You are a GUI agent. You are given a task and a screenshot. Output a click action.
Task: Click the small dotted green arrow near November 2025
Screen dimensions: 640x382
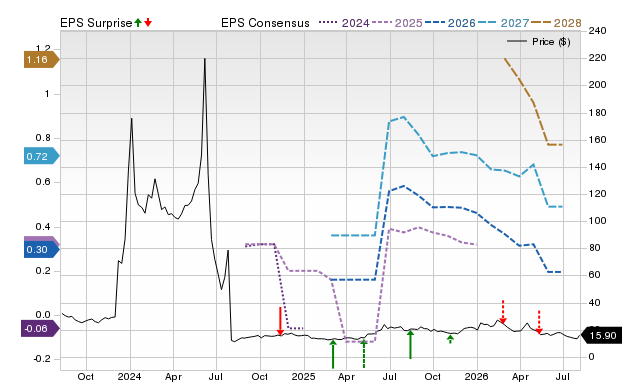[x=450, y=339]
